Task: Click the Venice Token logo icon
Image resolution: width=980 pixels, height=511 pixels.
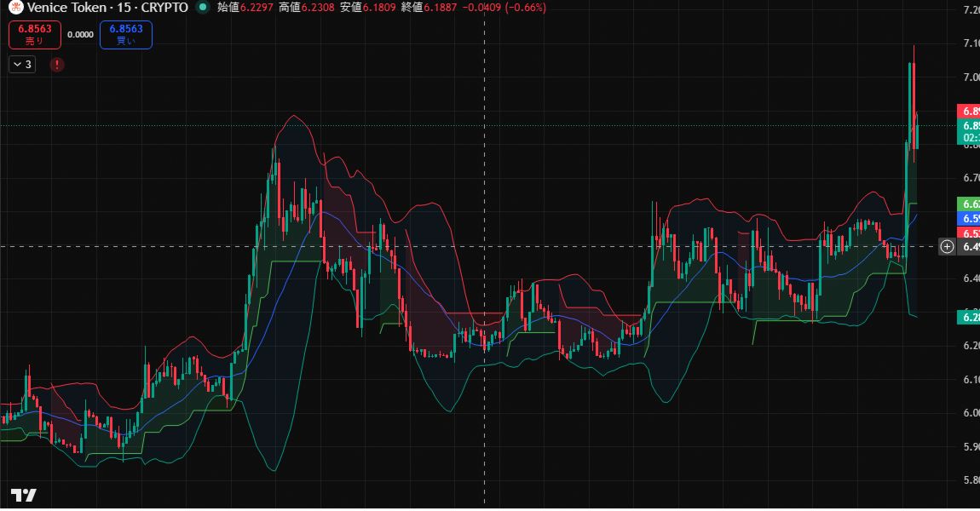Action: 14,8
